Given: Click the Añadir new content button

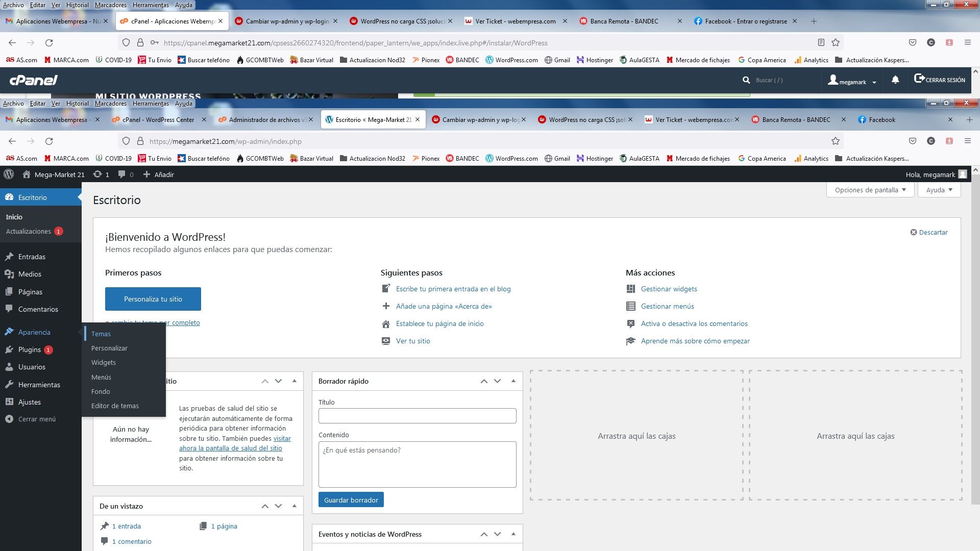Looking at the screenshot, I should [159, 174].
